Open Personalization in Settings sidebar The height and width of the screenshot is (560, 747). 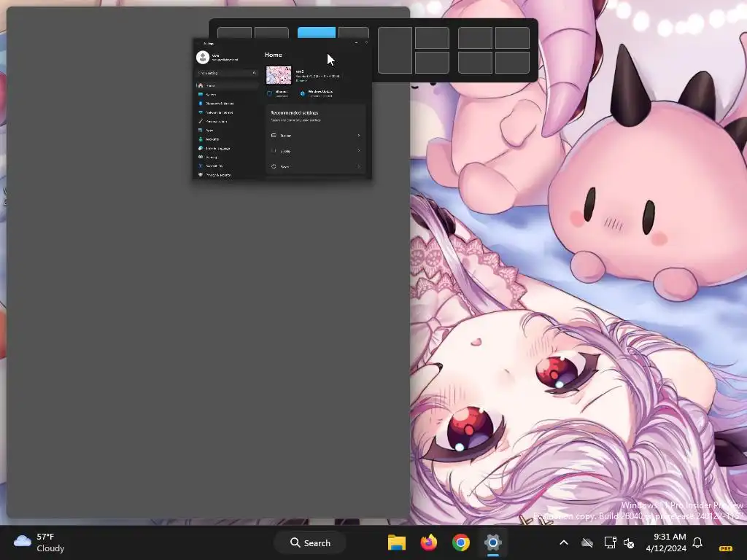click(x=227, y=122)
